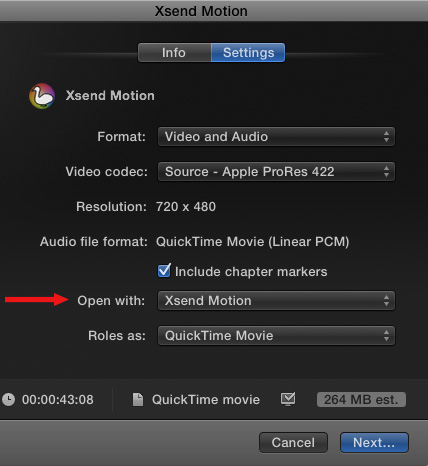Click the 00:00:43:08 duration text
The height and width of the screenshot is (466, 428).
coord(58,400)
